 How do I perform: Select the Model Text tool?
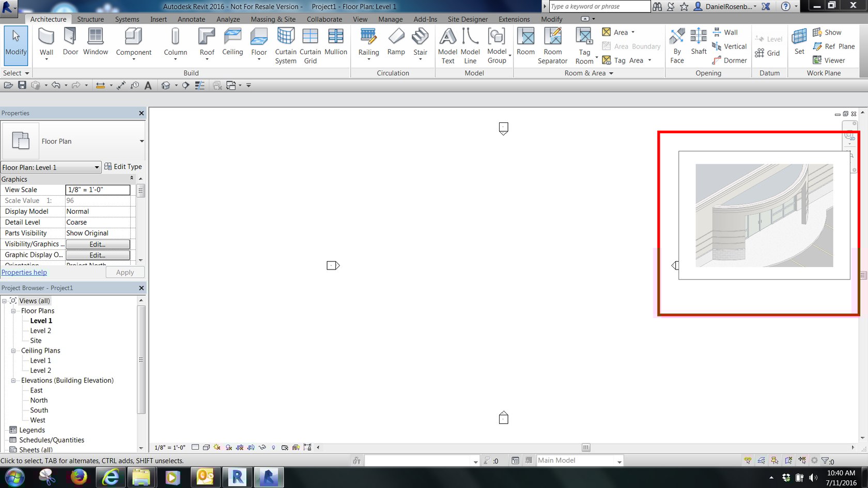pyautogui.click(x=447, y=45)
